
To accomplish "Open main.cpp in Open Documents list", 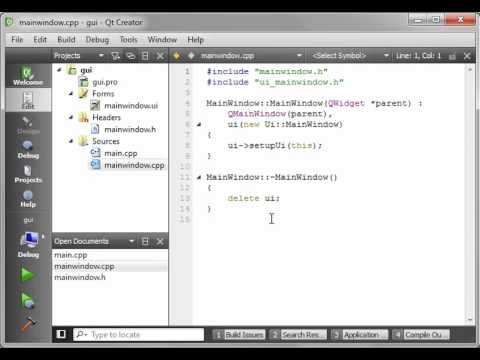I will tap(110, 255).
